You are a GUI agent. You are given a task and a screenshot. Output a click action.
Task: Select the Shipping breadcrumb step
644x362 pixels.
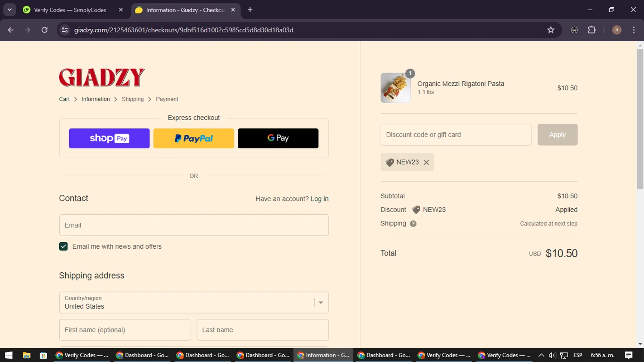[x=133, y=99]
